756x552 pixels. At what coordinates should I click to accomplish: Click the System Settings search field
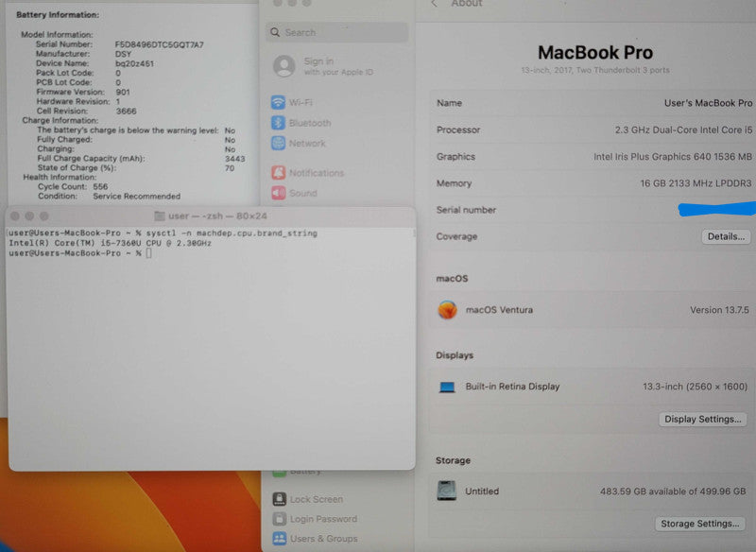click(x=336, y=32)
